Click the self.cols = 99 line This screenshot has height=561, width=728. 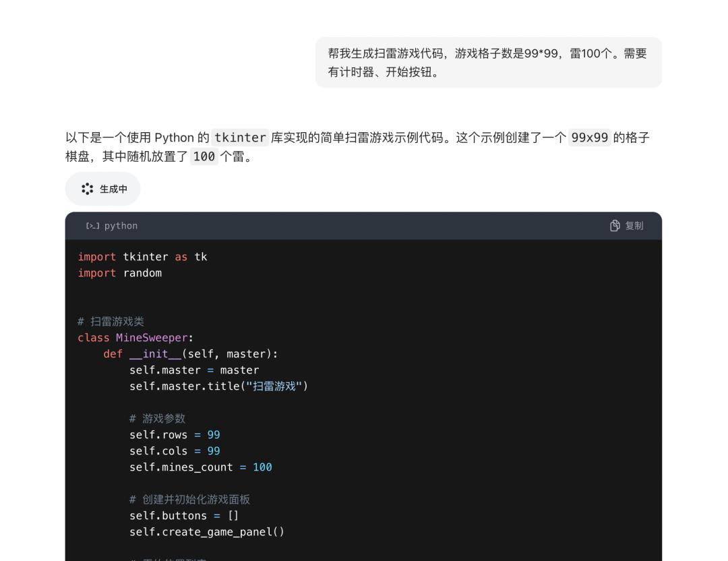click(x=175, y=451)
